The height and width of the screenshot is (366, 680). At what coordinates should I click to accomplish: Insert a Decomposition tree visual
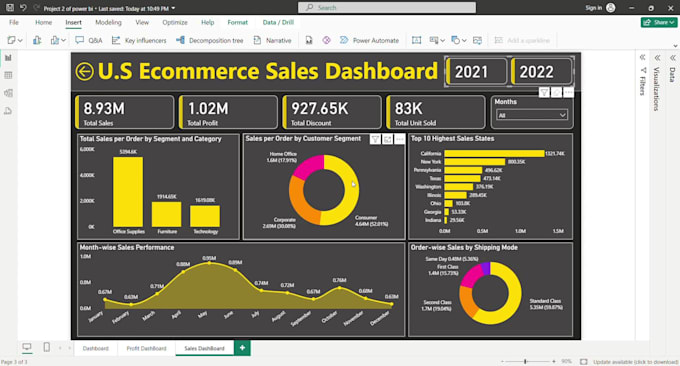[209, 40]
